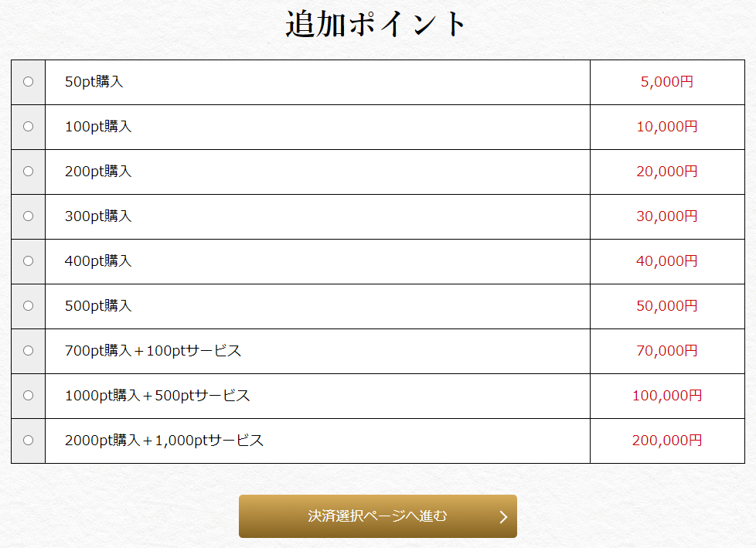The image size is (756, 548).
Task: Click the 50pt購入 label text
Action: coord(94,81)
